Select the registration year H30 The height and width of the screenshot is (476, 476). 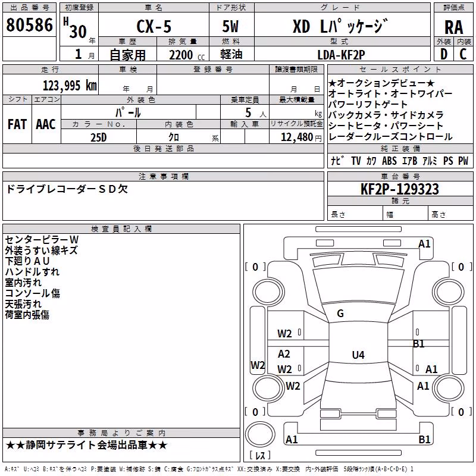[x=75, y=28]
